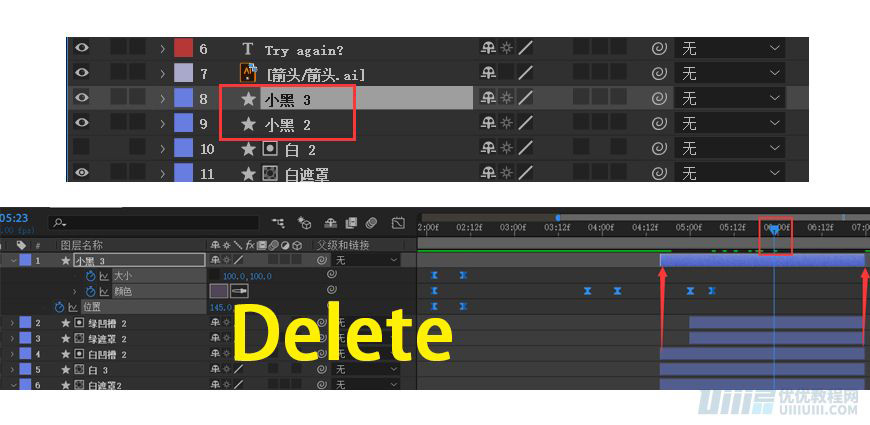
Task: Open the graph editor icon
Action: pyautogui.click(x=398, y=223)
